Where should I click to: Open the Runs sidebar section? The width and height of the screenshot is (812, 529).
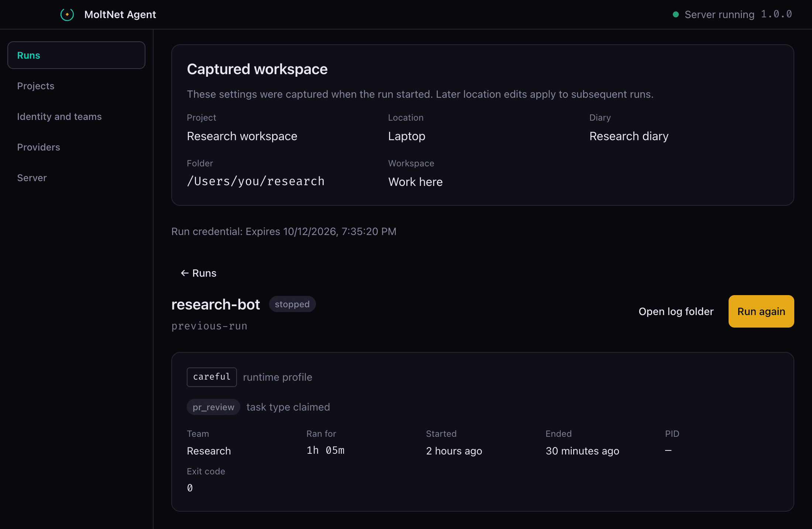tap(76, 55)
